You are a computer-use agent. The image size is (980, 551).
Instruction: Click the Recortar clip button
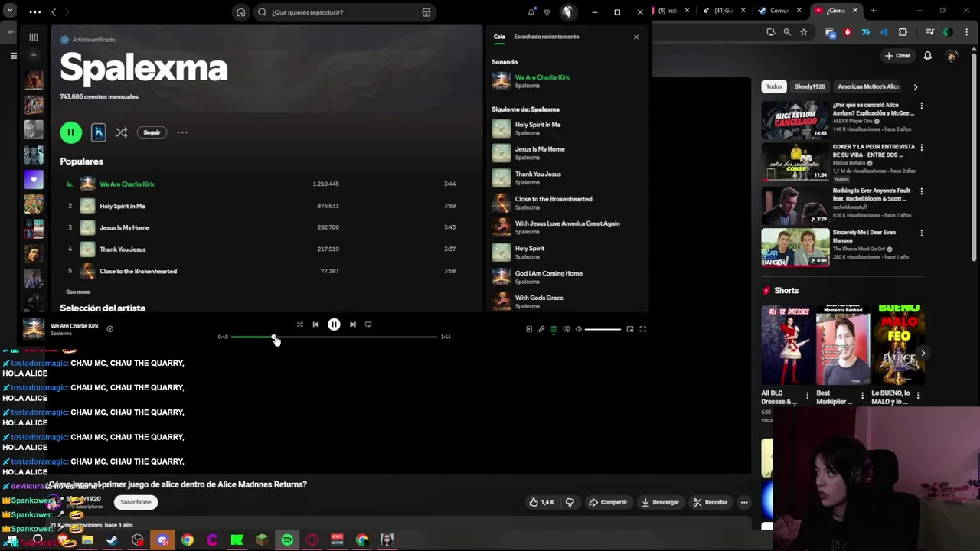coord(710,502)
